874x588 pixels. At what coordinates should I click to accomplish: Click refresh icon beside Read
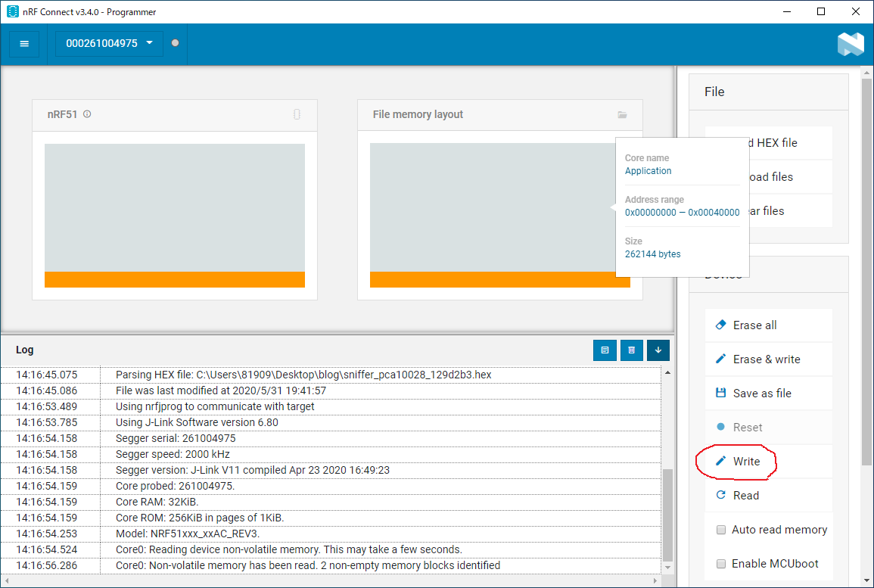720,495
